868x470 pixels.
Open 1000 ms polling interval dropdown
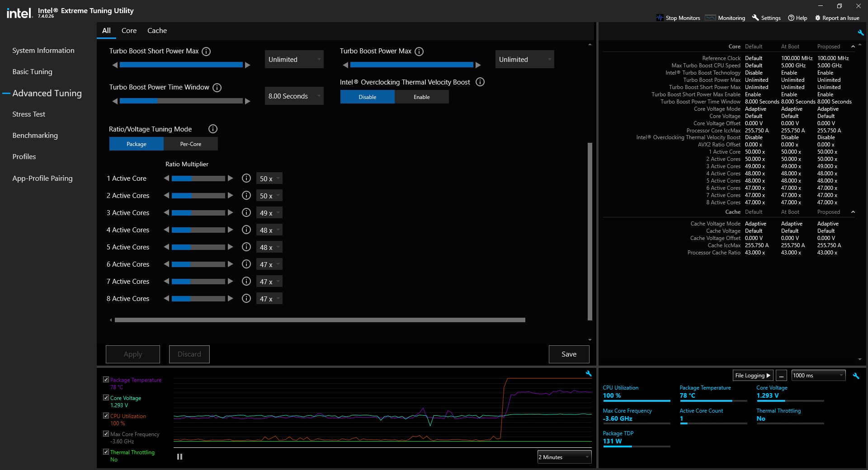pos(819,375)
